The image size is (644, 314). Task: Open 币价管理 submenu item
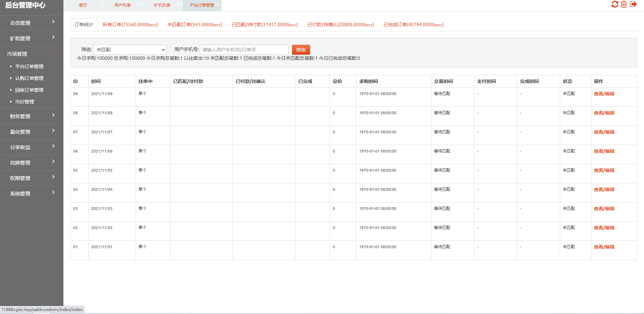tap(24, 102)
